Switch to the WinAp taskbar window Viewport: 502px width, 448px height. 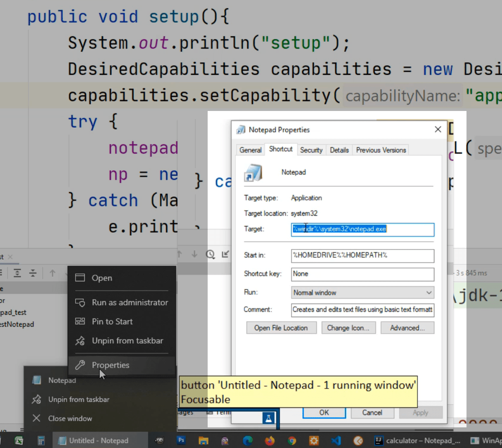tap(486, 441)
